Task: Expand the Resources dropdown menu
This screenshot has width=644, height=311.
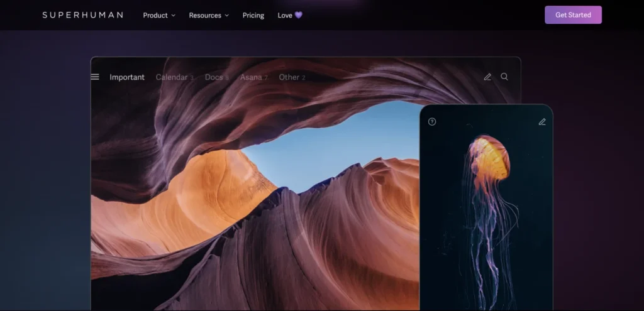Action: (209, 15)
